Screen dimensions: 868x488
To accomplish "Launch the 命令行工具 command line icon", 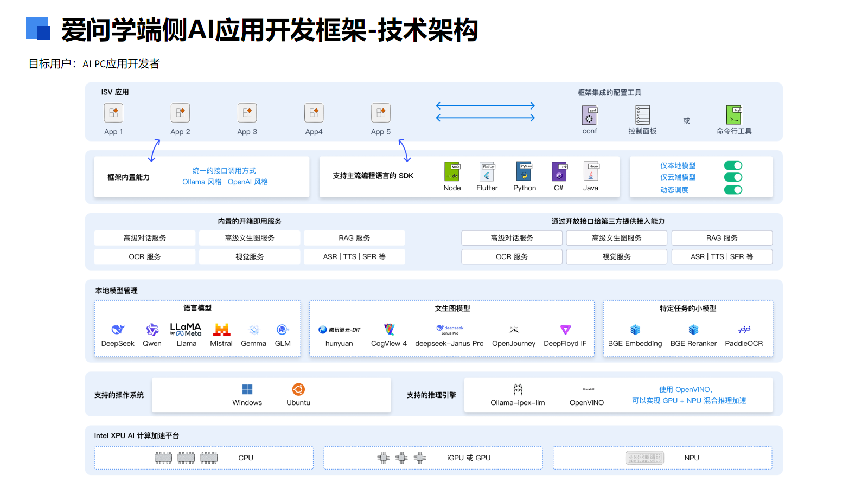I will tap(733, 115).
